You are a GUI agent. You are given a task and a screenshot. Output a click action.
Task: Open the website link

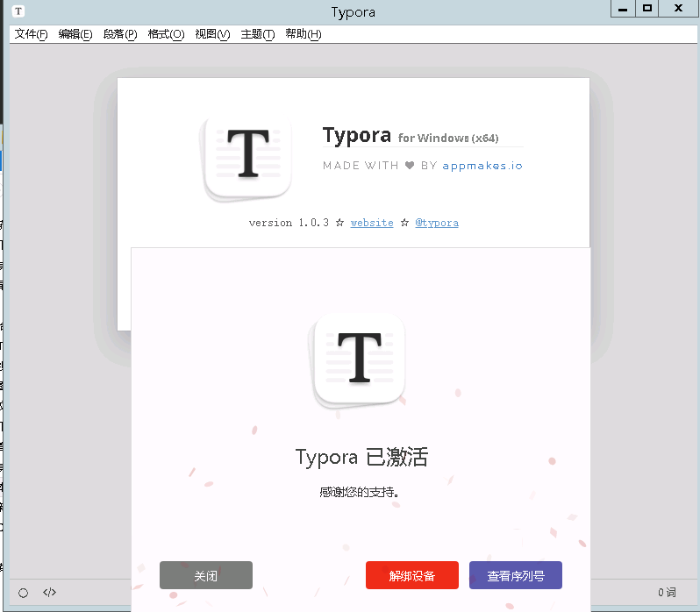(372, 223)
